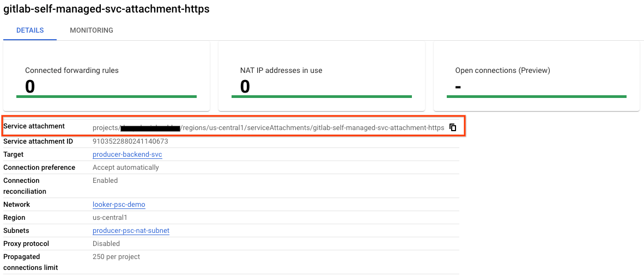Click the NAT IP addresses in use card
Viewport: 644px width, 277px height.
click(321, 76)
